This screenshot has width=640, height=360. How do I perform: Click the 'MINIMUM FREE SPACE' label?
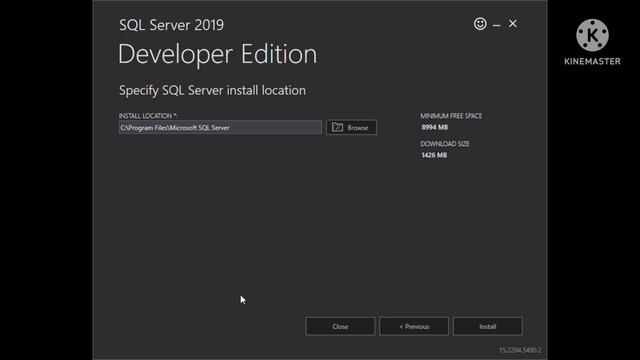click(x=451, y=116)
